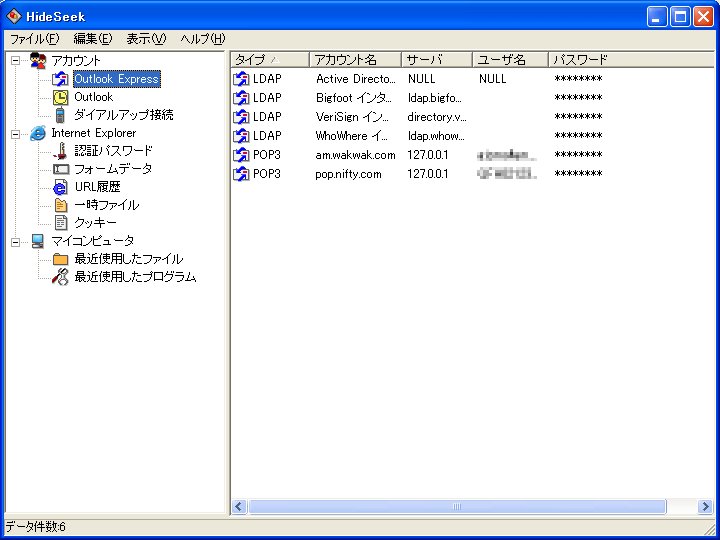Screen dimensions: 720x540
Task: Click the yellow Outlook clock icon
Action: pyautogui.click(x=60, y=97)
